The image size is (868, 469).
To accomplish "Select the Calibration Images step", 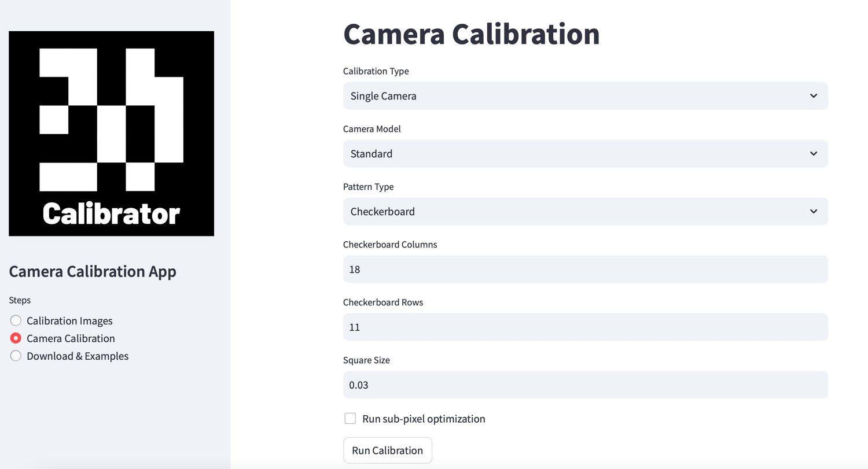I will point(16,321).
